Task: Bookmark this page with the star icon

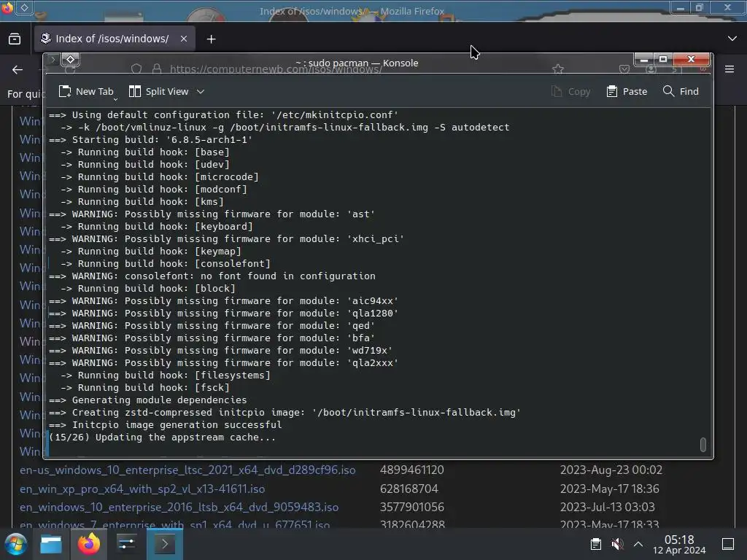Action: click(x=558, y=69)
